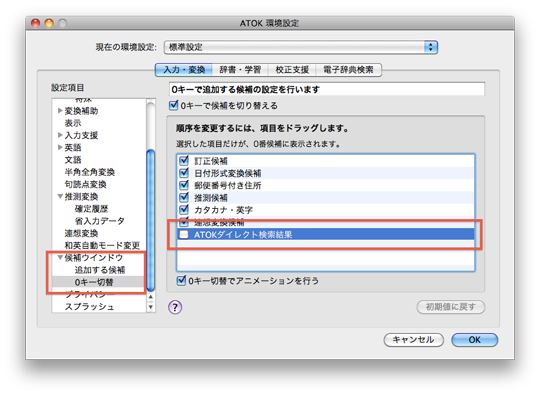This screenshot has height=395, width=540.
Task: Click the キャンセル button
Action: pyautogui.click(x=413, y=340)
